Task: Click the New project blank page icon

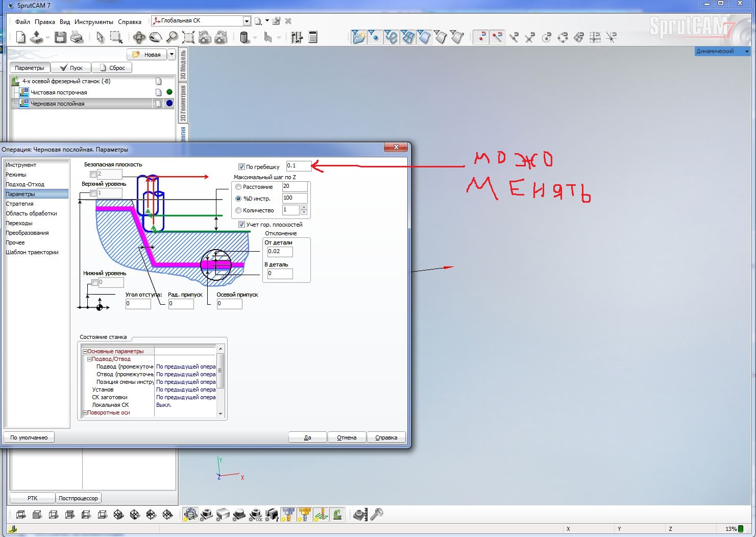Action: (x=21, y=37)
